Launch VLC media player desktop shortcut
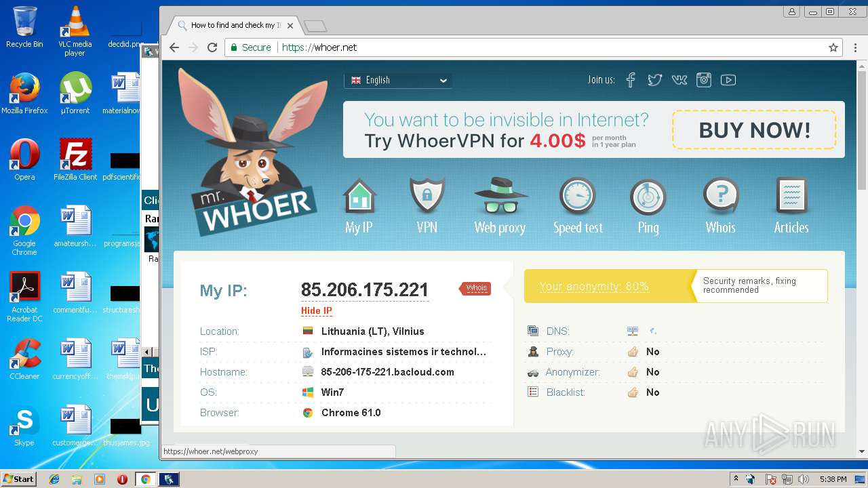Screen dimensions: 868x488 75,30
